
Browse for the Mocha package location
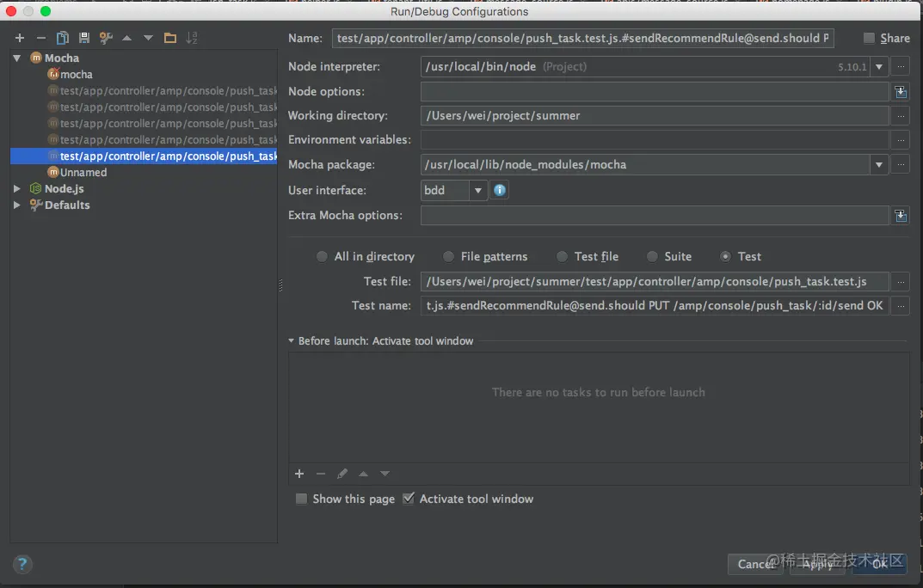[901, 165]
